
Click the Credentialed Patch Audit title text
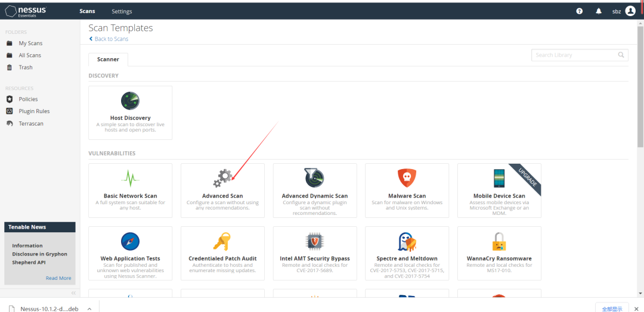pos(222,258)
